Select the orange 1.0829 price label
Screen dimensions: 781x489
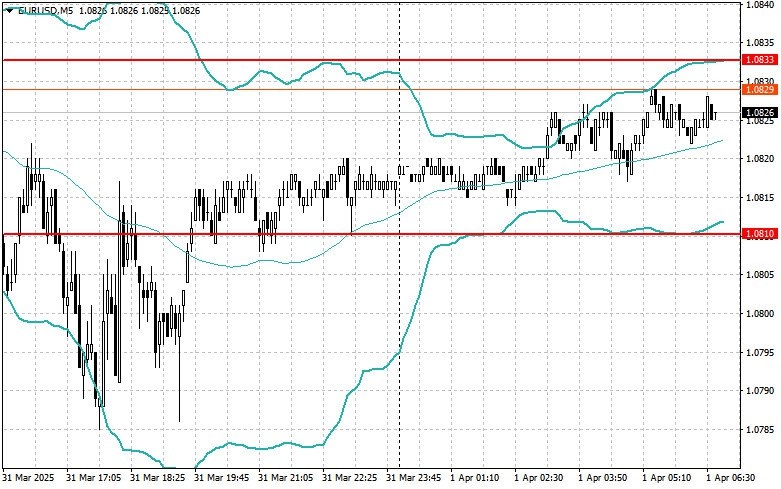tap(759, 90)
